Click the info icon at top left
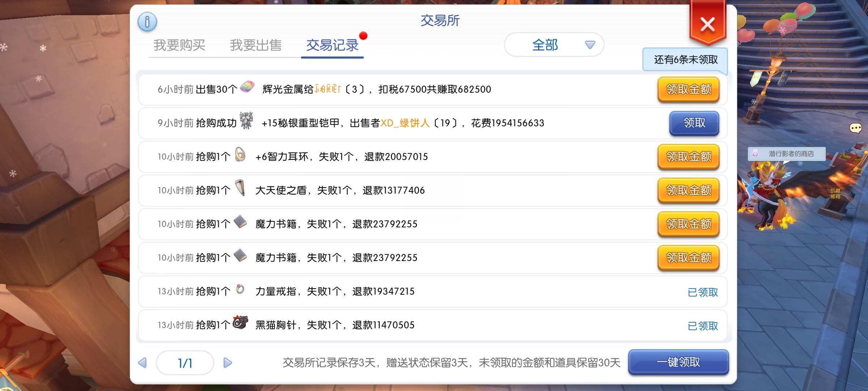868x391 pixels. point(147,22)
